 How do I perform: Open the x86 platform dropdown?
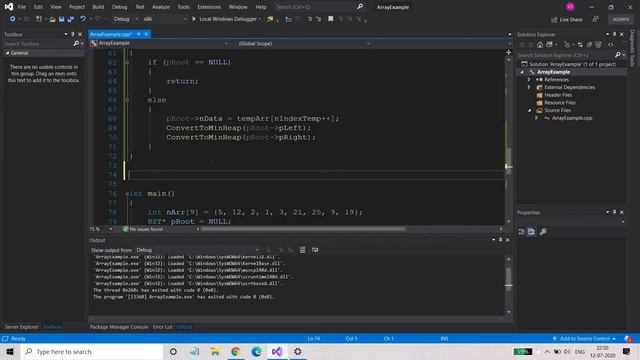[x=164, y=19]
